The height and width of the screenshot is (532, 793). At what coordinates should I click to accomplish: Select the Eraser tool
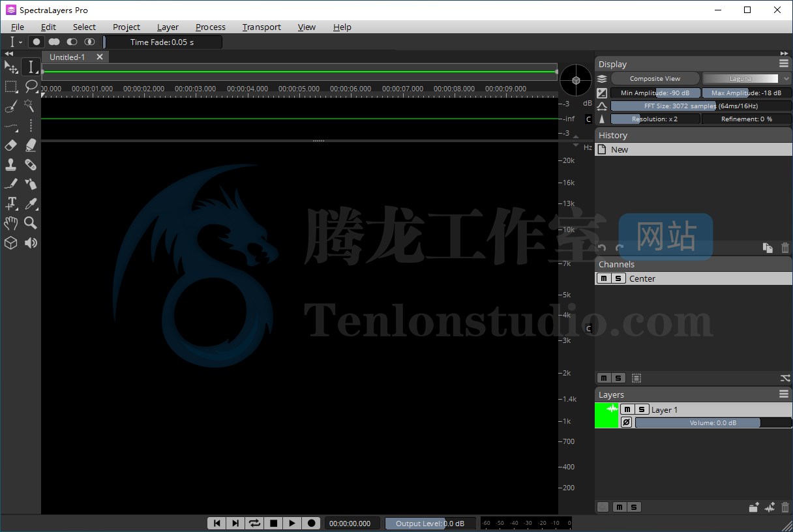(11, 145)
